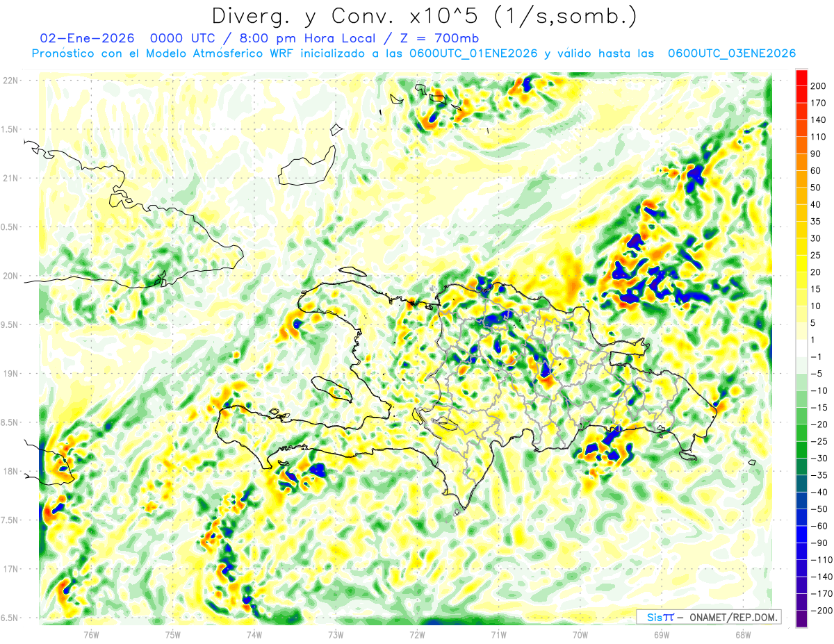Screen dimensions: 834x644
Task: Click the '-200' color scale label
Action: click(821, 610)
